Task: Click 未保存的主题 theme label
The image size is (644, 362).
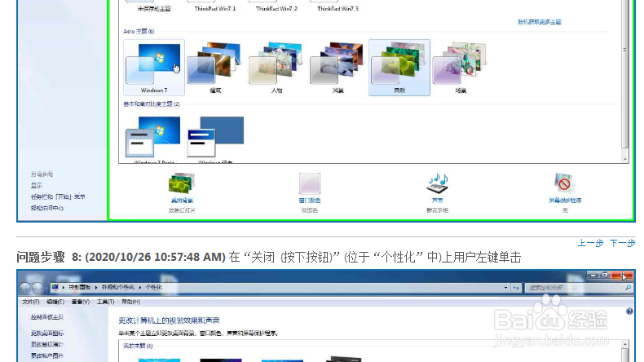Action: (154, 9)
